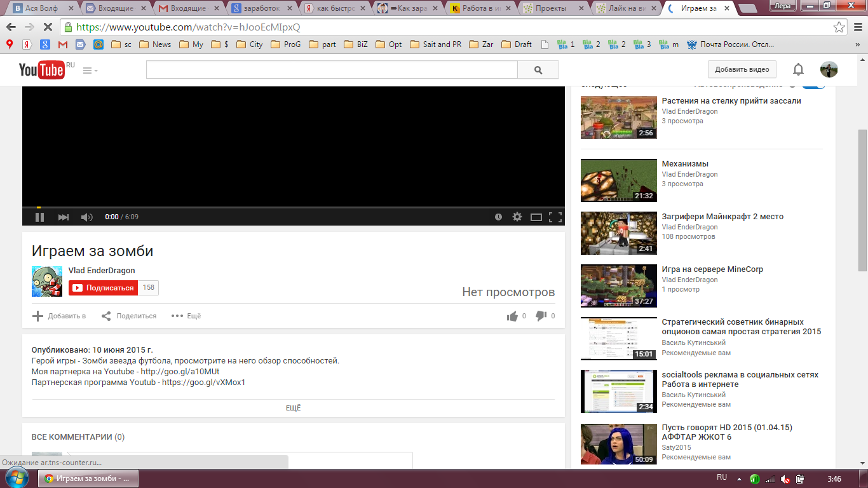Open the goo.gl/vXMox1 partner link

[x=203, y=383]
